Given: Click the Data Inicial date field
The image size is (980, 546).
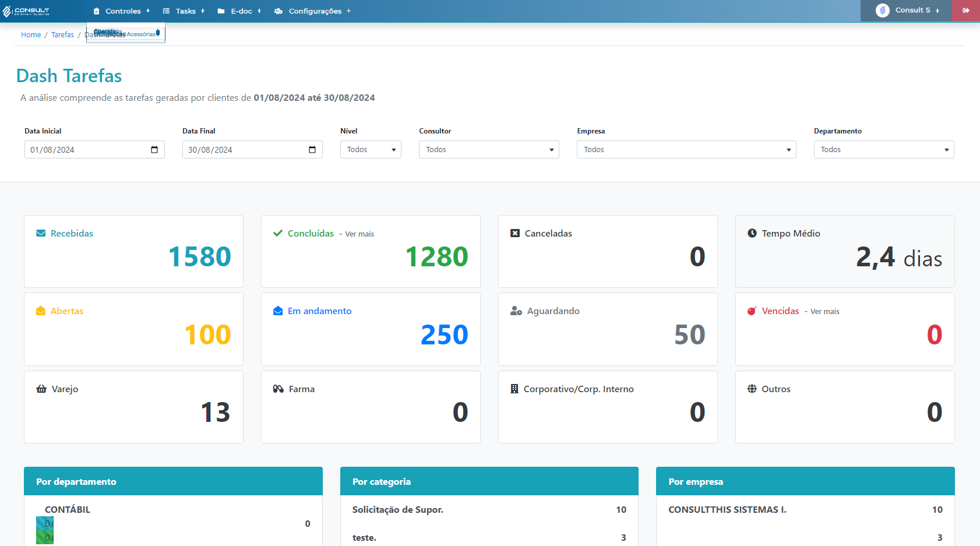Looking at the screenshot, I should coord(94,150).
